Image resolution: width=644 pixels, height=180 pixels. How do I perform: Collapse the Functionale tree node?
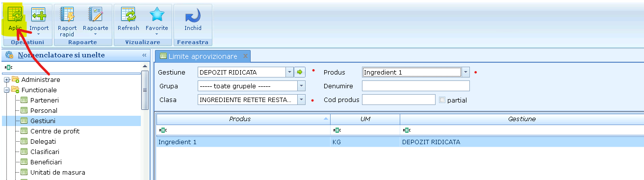tap(6, 90)
